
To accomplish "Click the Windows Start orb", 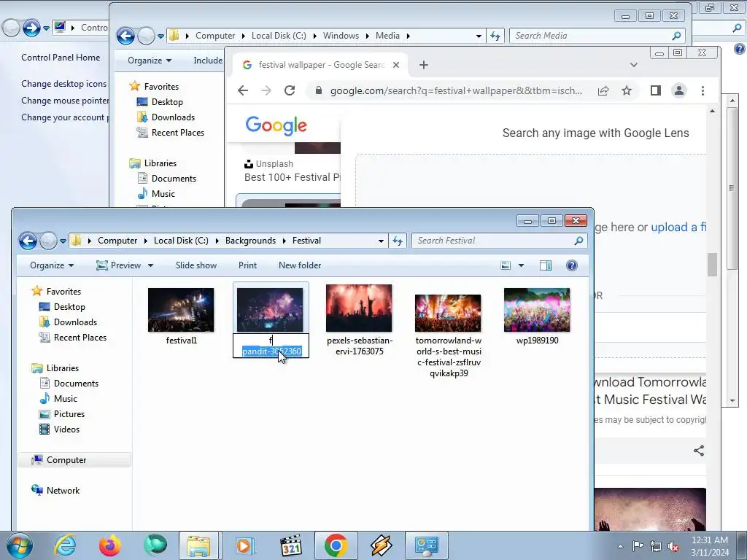I will (20, 545).
